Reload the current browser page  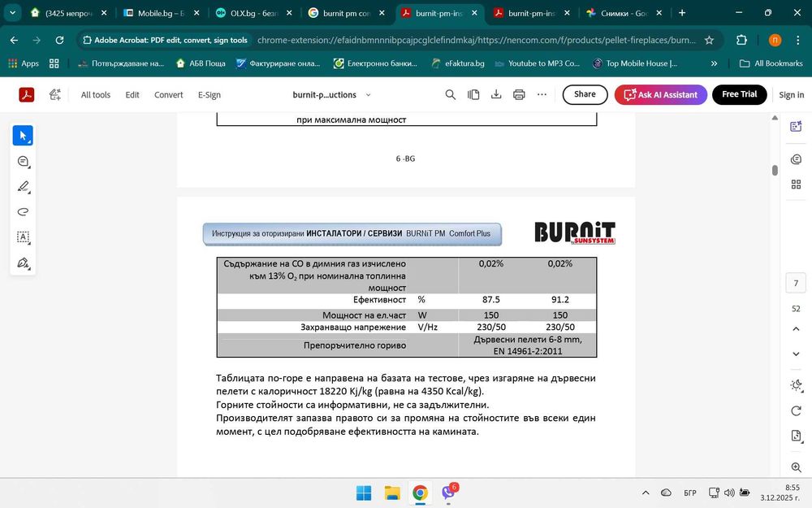[59, 40]
